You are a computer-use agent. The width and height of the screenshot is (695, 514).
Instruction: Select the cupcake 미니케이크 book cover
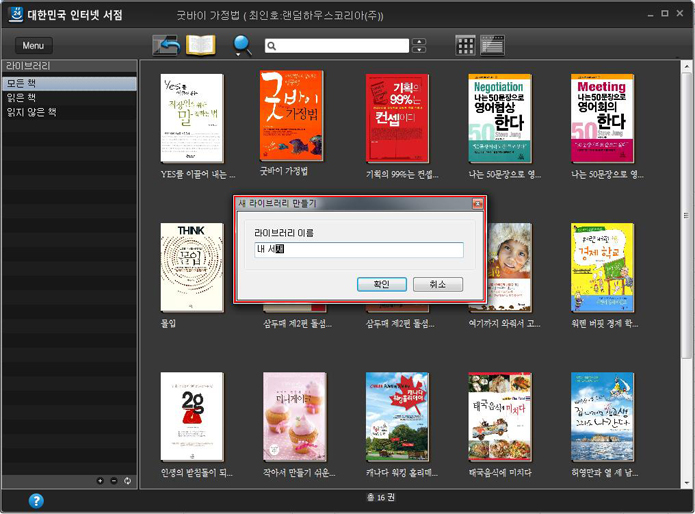click(295, 417)
